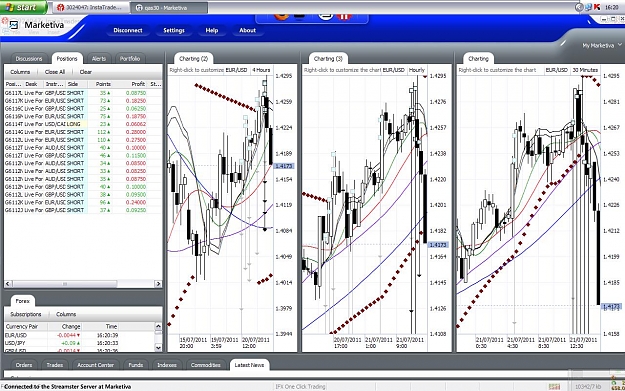Open EUR/USD selector in Charting (3)
Screen dimensions: 625x391
pyautogui.click(x=393, y=70)
